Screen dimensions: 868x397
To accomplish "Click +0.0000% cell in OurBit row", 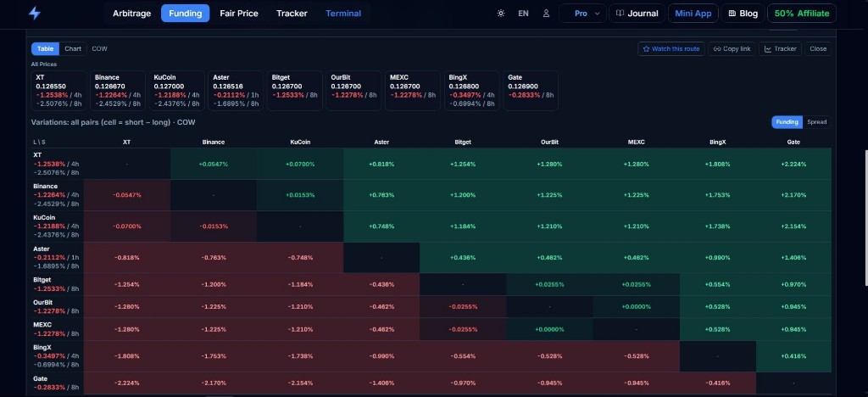I will pyautogui.click(x=636, y=307).
